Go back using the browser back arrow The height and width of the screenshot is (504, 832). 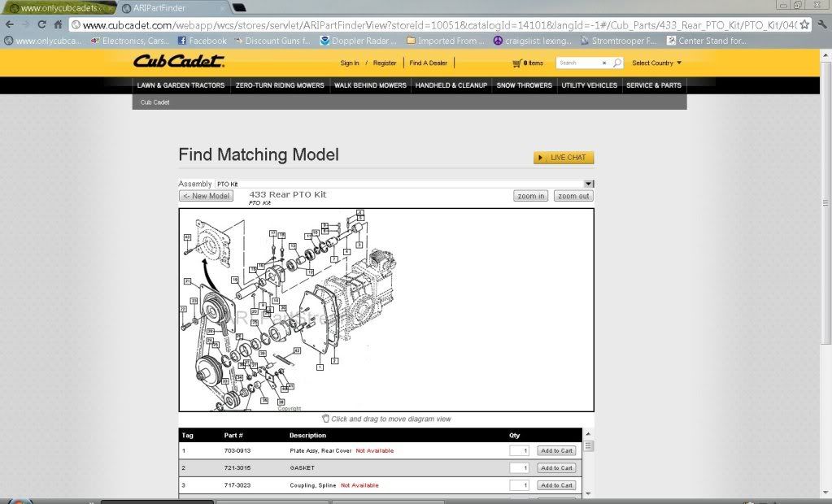(x=10, y=24)
